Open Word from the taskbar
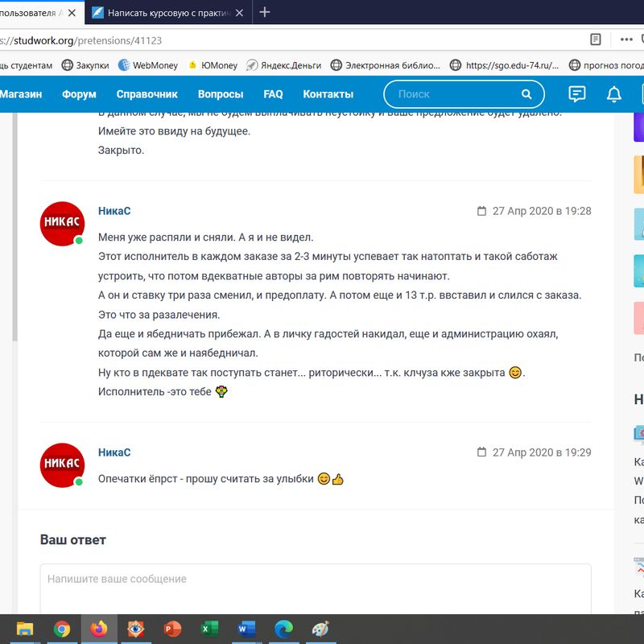This screenshot has height=644, width=644. pos(247,629)
